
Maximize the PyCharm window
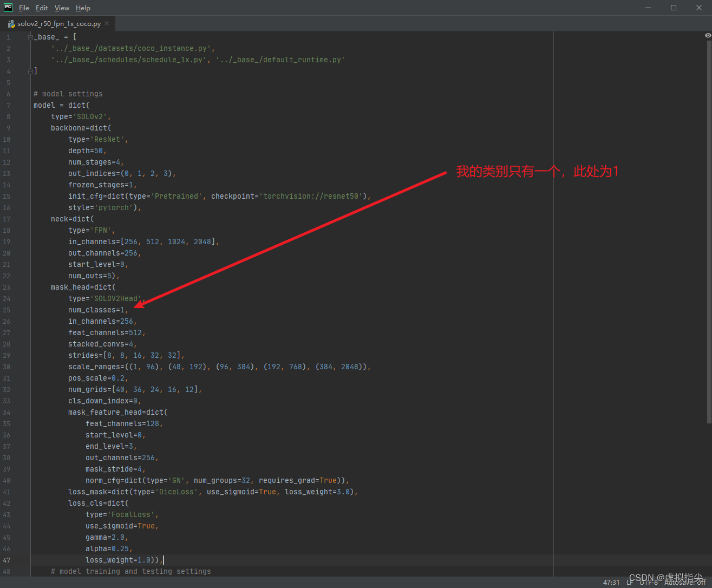(x=674, y=8)
